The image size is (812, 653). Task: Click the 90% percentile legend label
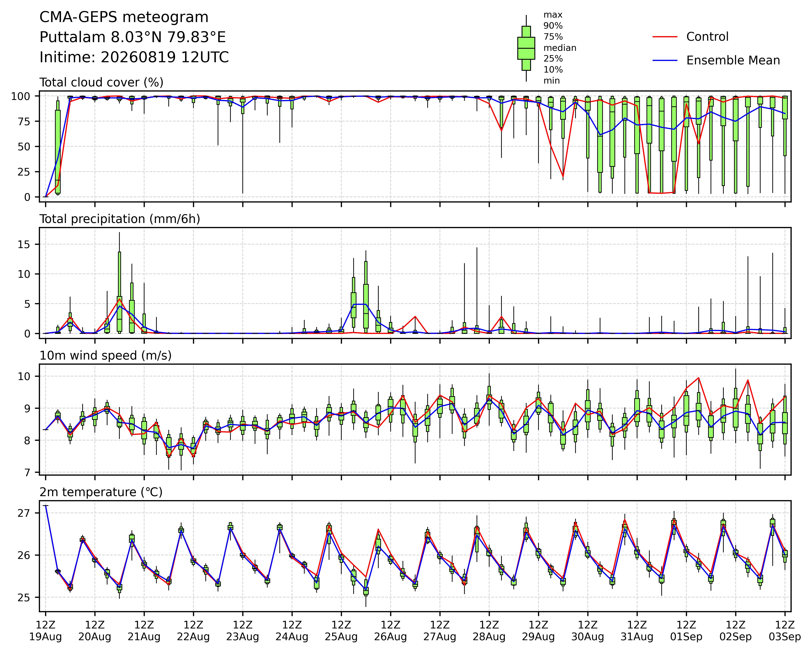[x=553, y=26]
